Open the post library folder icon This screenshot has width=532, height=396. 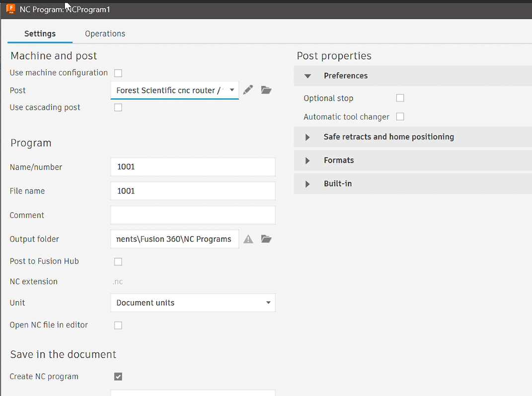tap(266, 90)
